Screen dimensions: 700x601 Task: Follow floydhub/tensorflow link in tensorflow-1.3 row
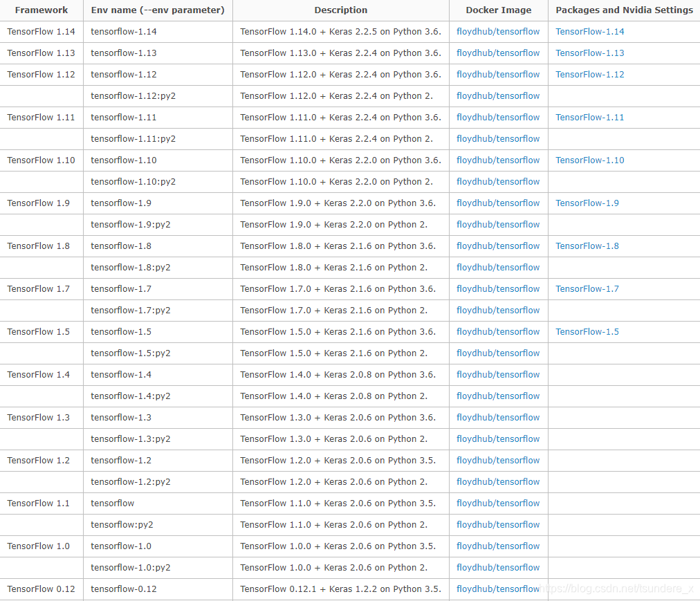(498, 418)
